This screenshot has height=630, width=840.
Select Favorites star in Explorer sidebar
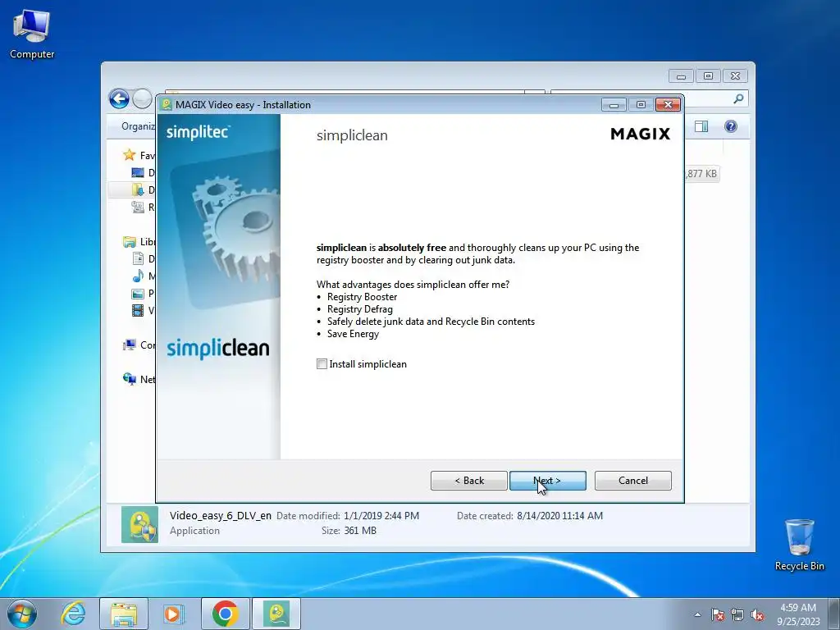click(x=129, y=155)
